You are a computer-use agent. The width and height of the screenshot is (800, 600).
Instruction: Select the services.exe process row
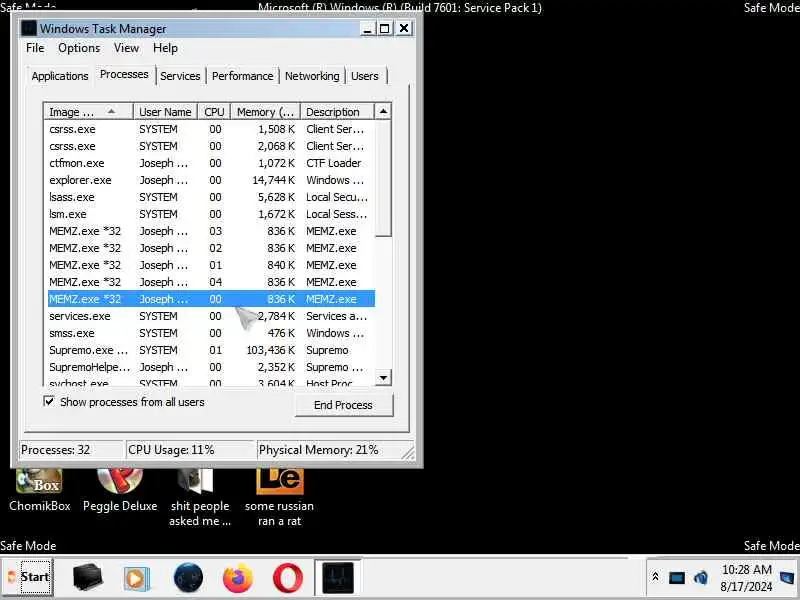[x=211, y=316]
